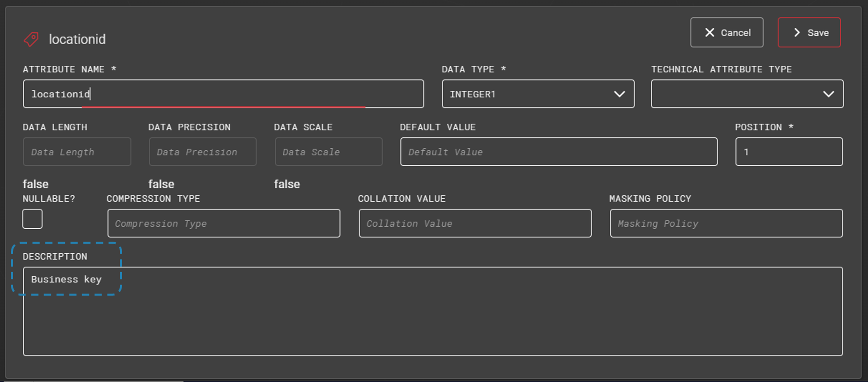Click the red tag icon beside locationid title
Image resolution: width=868 pixels, height=382 pixels.
point(31,39)
